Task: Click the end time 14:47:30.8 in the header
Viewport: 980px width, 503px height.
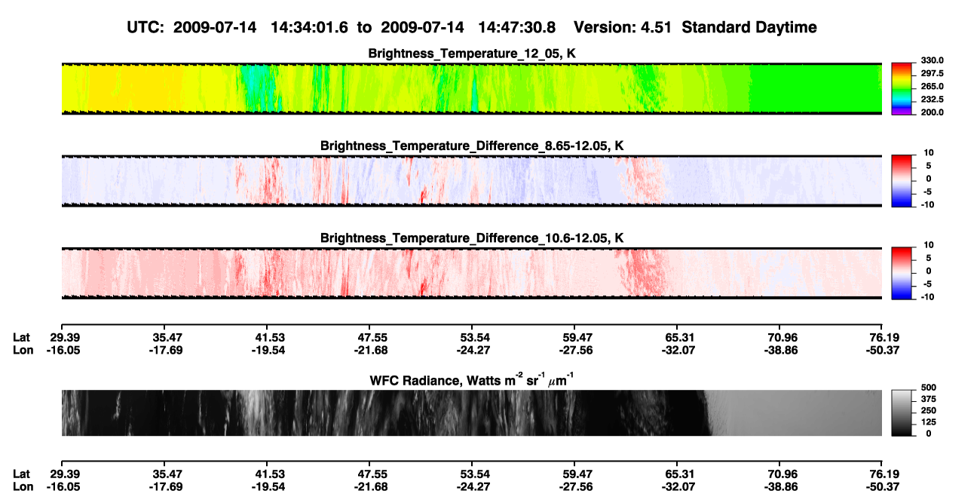Action: point(517,27)
